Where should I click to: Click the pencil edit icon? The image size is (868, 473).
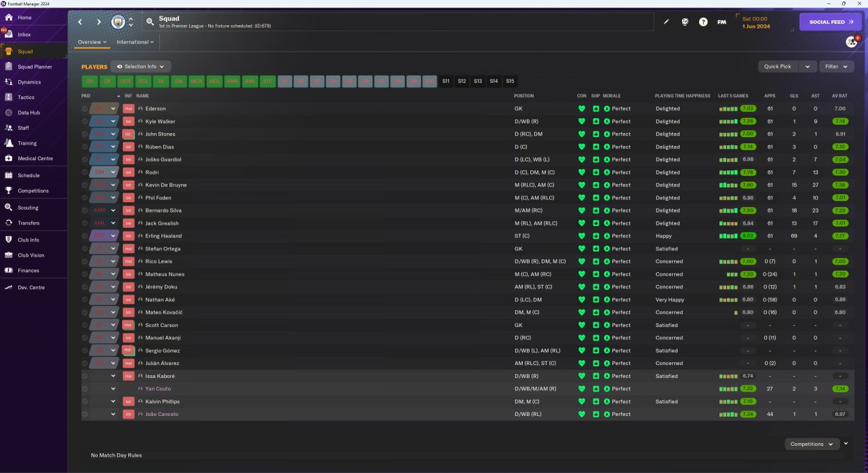coord(666,22)
